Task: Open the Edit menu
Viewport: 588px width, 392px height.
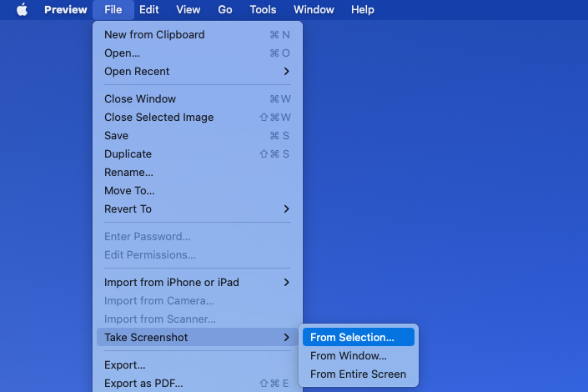Action: [x=149, y=10]
